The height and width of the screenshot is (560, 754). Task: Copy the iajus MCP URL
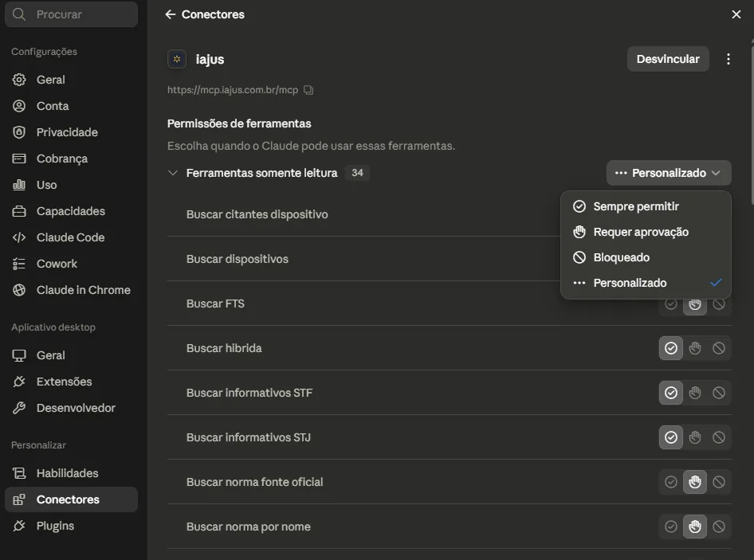pos(308,90)
